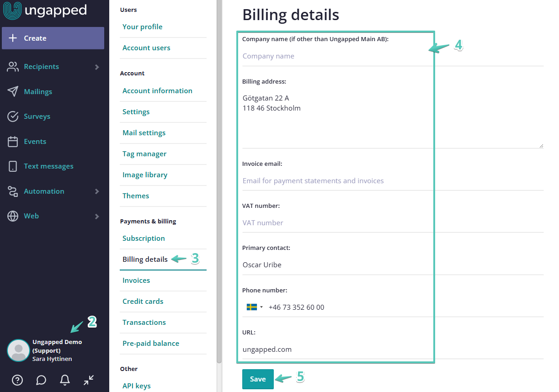Click the VAT number input field
Screen dimensions: 559x392
393,223
